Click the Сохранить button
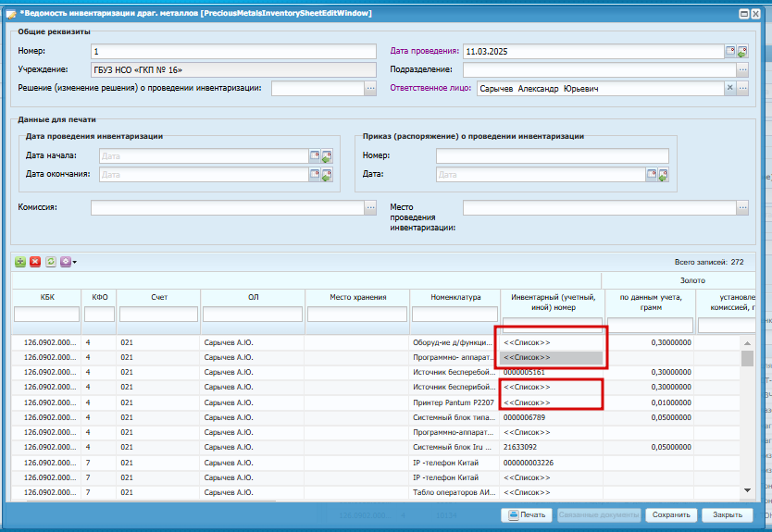Screen dimensions: 772x532 tap(671, 514)
